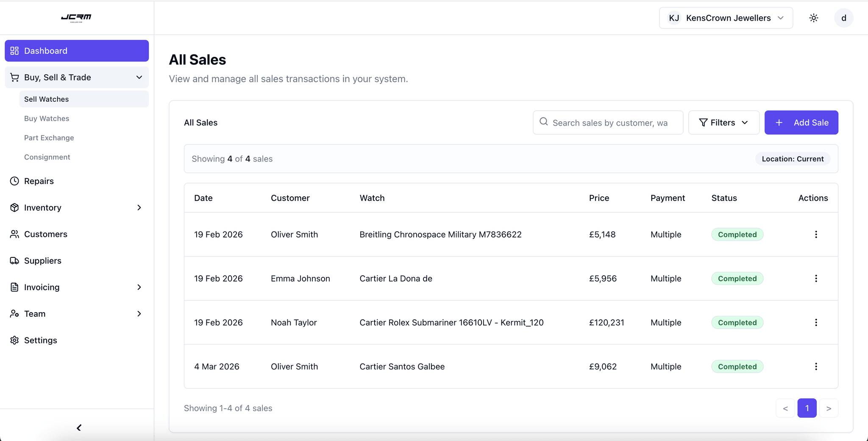Select Sell Watches in the sidebar
This screenshot has height=441, width=868.
pyautogui.click(x=46, y=99)
